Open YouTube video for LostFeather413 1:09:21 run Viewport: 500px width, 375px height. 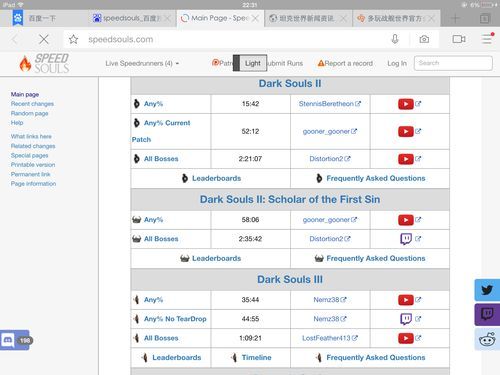pos(405,338)
